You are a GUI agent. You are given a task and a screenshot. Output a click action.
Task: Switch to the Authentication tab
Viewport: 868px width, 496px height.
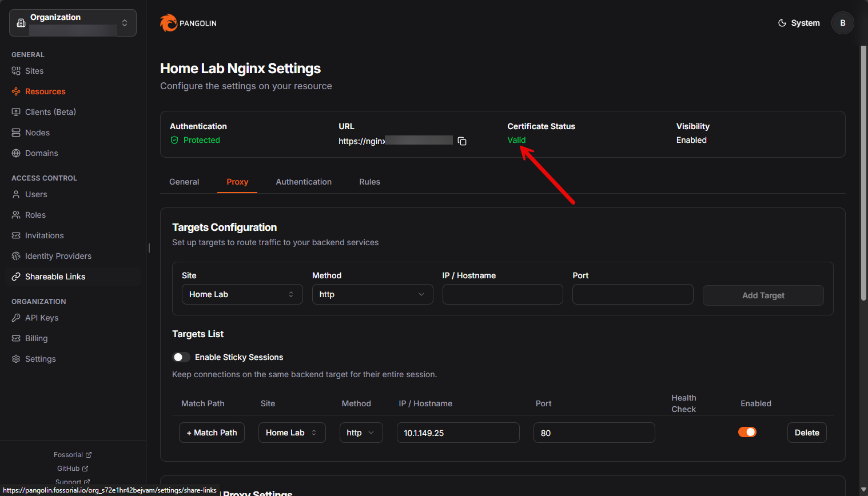304,182
